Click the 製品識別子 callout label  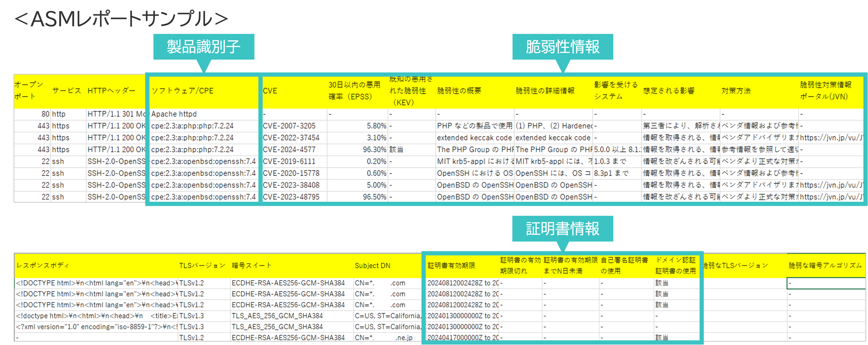coord(204,47)
